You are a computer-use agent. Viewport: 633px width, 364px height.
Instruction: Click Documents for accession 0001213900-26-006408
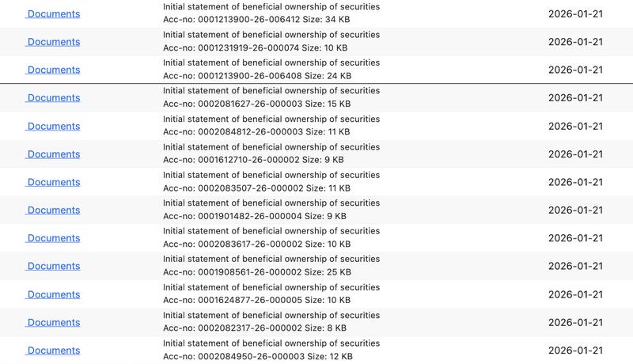(53, 70)
